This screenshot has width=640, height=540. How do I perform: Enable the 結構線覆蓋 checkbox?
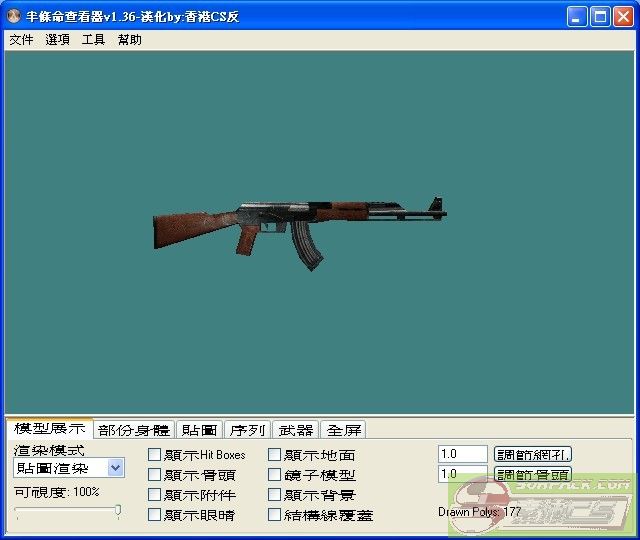(274, 514)
